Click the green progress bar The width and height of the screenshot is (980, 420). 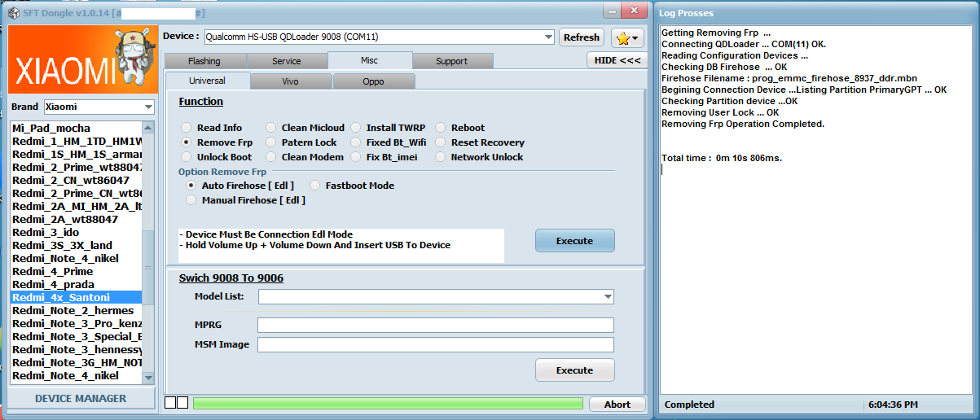(x=389, y=404)
